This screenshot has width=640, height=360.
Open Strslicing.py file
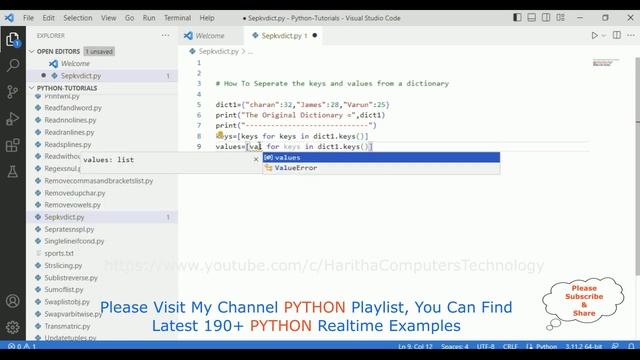[63, 266]
